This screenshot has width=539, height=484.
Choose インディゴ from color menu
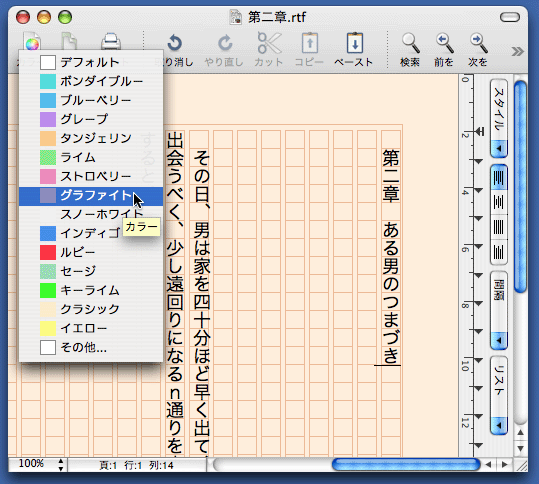tap(91, 233)
